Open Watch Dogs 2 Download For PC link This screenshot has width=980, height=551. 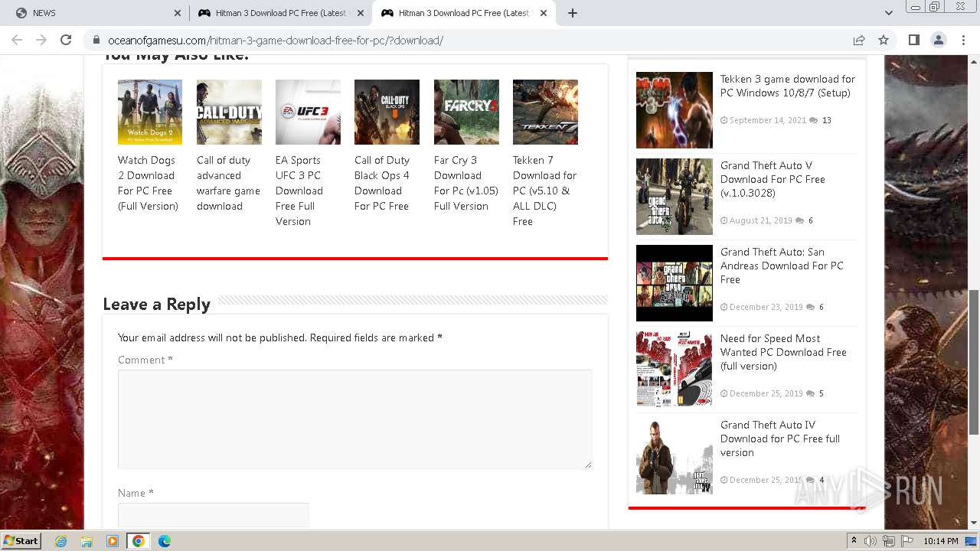(x=148, y=183)
